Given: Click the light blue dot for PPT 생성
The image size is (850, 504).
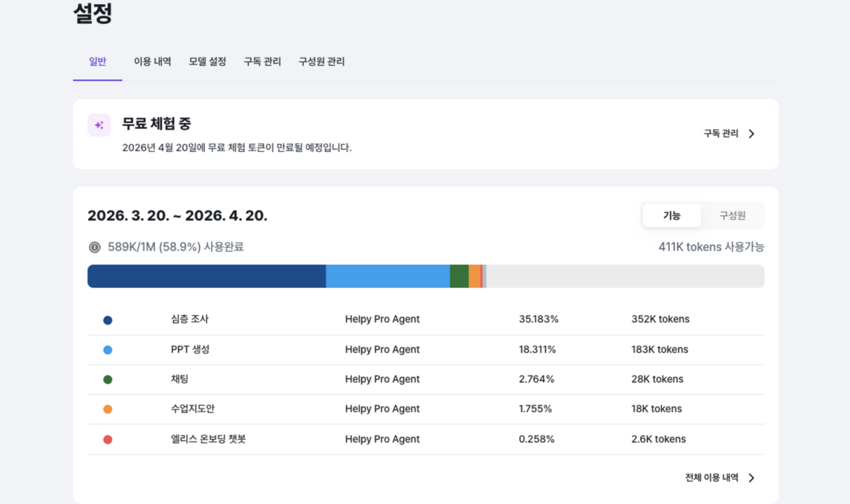Looking at the screenshot, I should (x=107, y=350).
